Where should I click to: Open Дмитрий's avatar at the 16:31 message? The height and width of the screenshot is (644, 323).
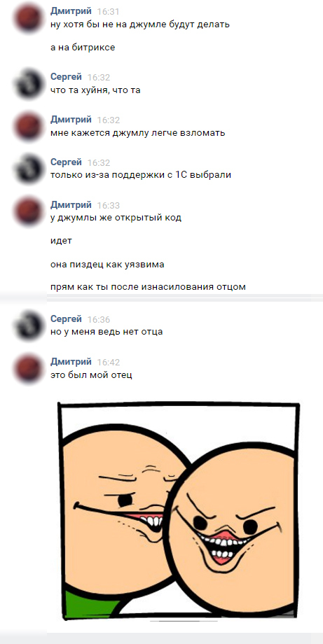27,19
